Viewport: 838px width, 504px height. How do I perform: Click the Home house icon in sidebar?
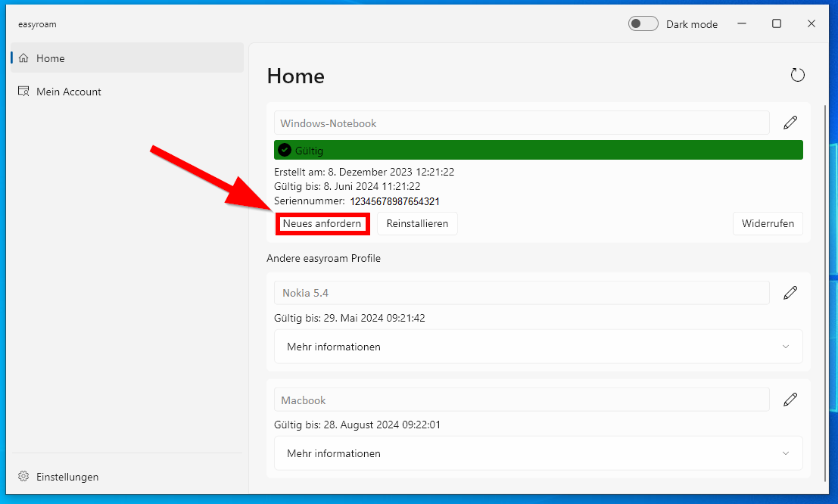click(x=23, y=58)
